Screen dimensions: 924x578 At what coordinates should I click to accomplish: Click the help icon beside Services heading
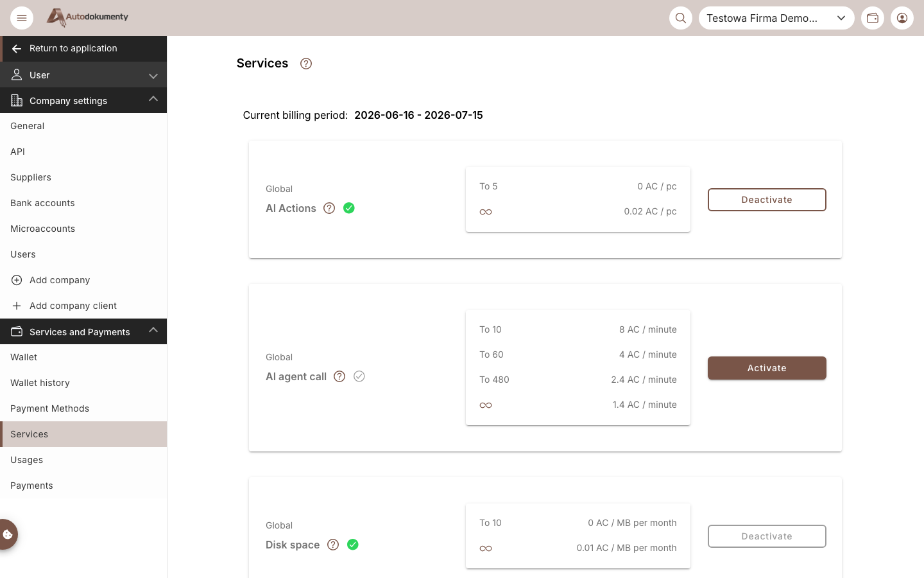coord(306,64)
